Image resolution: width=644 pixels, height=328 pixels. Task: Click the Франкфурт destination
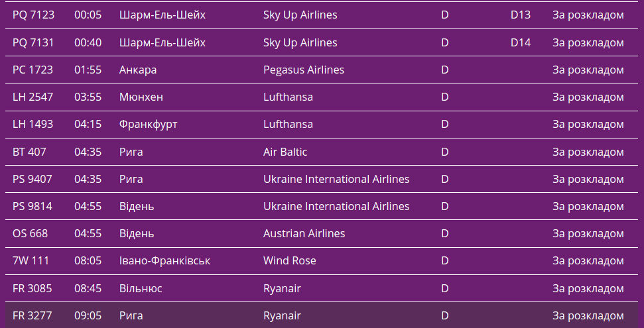[149, 124]
